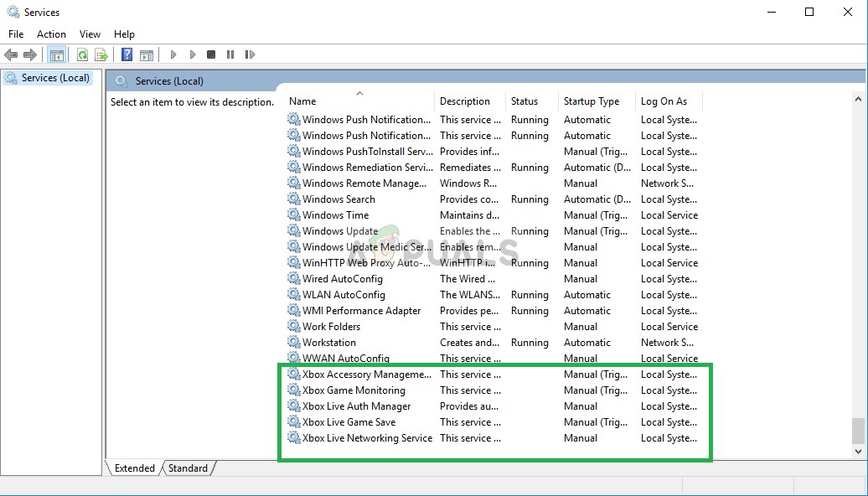This screenshot has height=496, width=868.
Task: Toggle Show/Hide Action Pane icon
Action: [x=146, y=54]
